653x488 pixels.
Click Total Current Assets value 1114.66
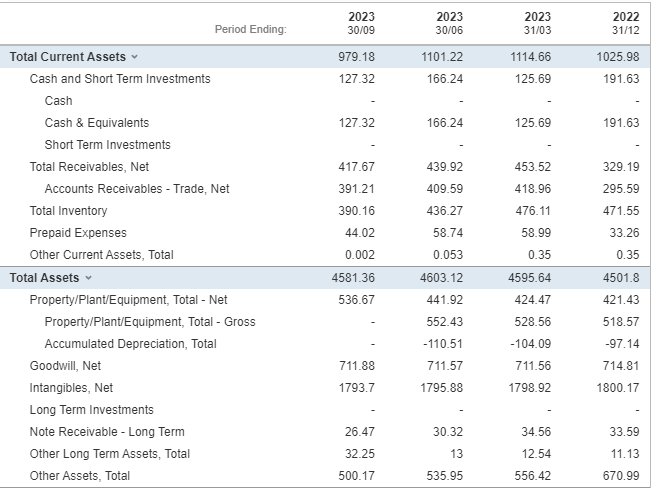pyautogui.click(x=531, y=57)
